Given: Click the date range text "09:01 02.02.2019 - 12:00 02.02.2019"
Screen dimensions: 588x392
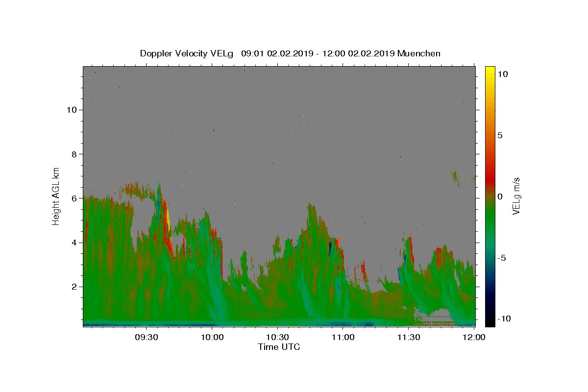Looking at the screenshot, I should [x=318, y=53].
